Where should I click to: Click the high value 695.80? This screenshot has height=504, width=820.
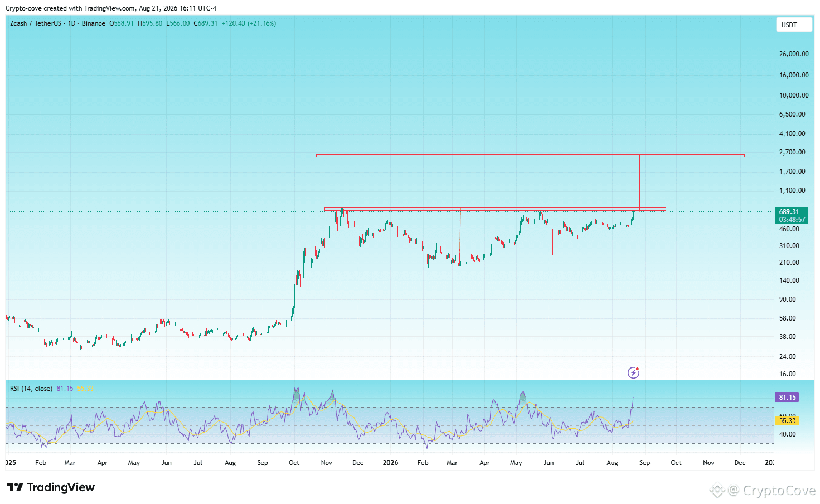click(x=153, y=23)
